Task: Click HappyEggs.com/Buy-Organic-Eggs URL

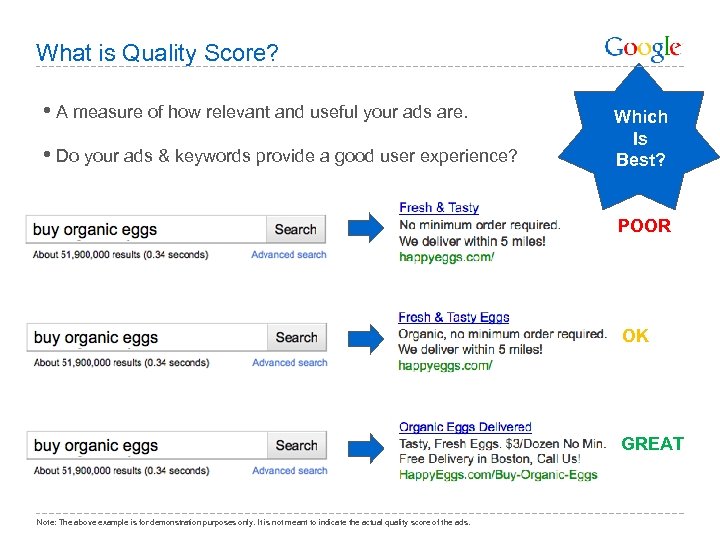Action: point(498,475)
